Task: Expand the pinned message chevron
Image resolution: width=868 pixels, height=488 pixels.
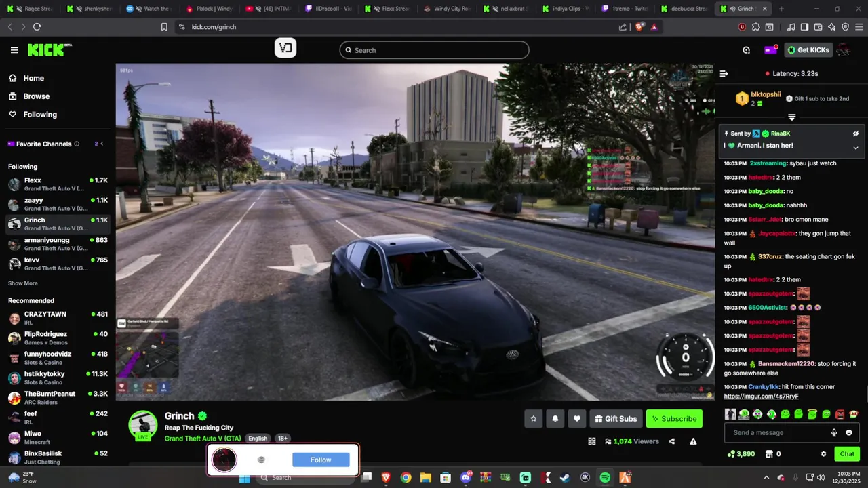Action: pyautogui.click(x=856, y=148)
